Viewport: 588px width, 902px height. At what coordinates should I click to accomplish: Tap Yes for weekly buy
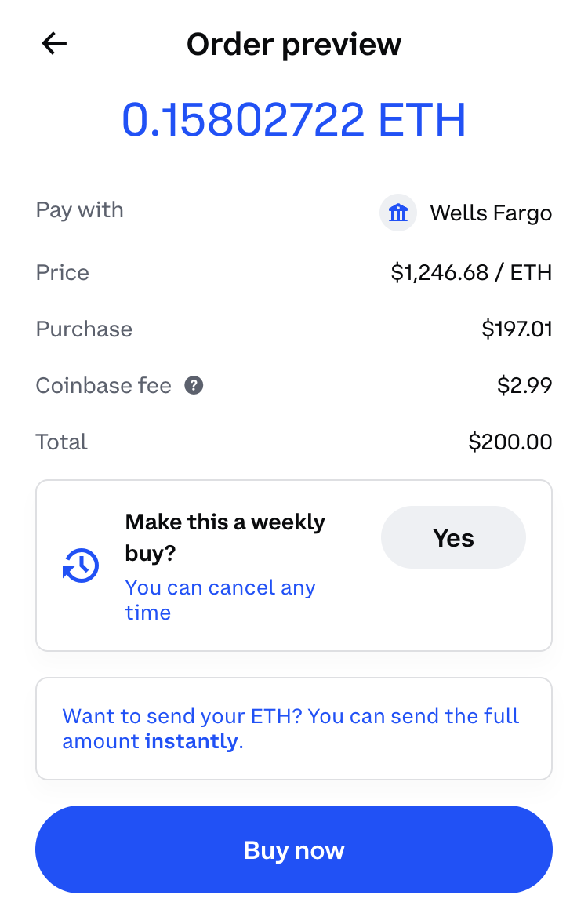[x=453, y=538]
